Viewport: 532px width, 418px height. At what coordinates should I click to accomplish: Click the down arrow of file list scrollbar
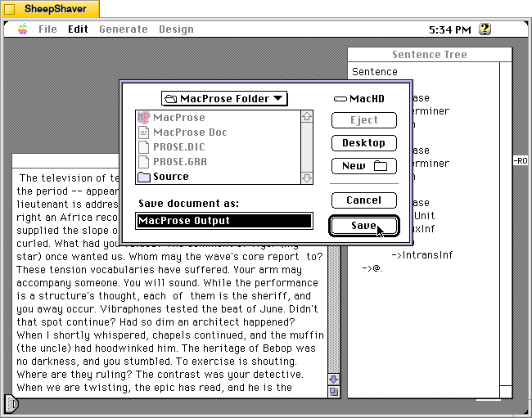pyautogui.click(x=307, y=178)
